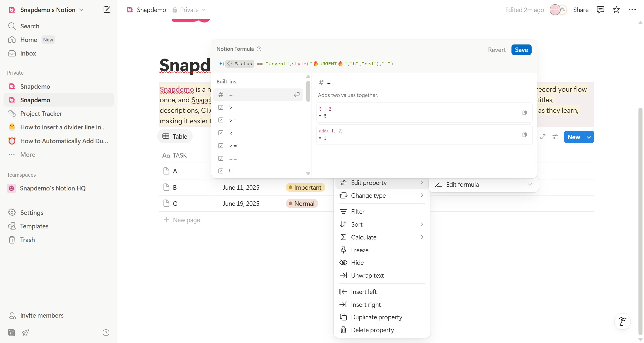Copy the 'add(-1, 2)' example
Viewport: 644px width, 343px height.
[x=524, y=134]
